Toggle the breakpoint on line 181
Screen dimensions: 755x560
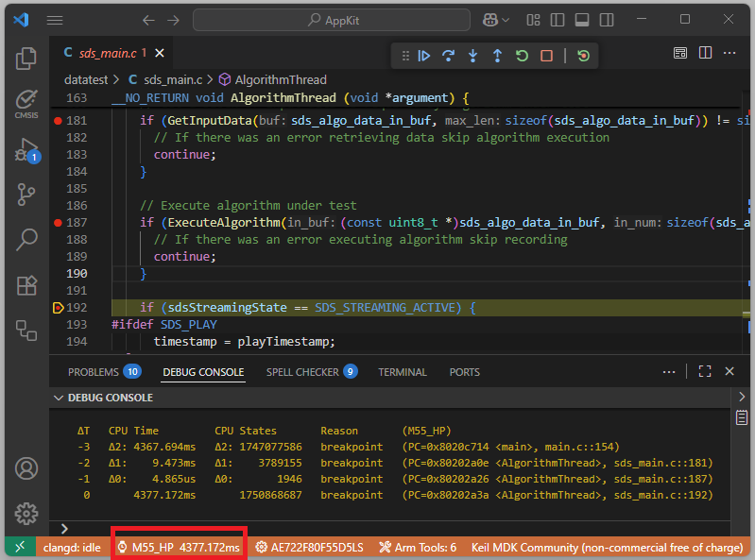(x=59, y=121)
